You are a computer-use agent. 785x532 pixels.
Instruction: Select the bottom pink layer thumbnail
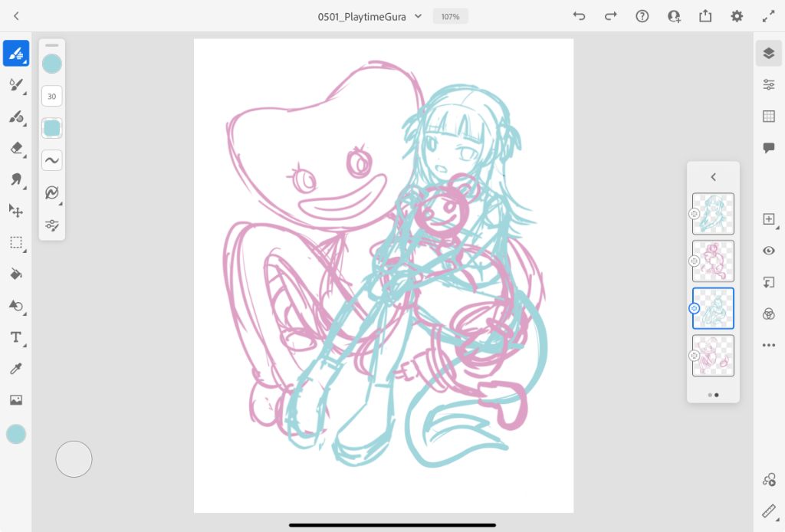pos(714,356)
